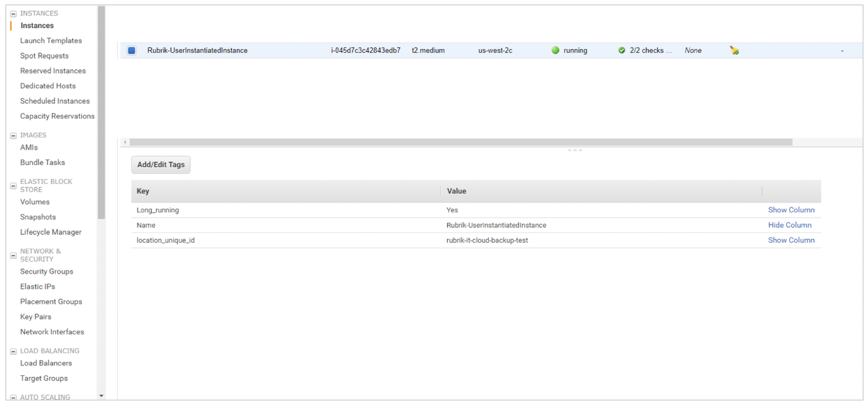Open Snapshots page
The height and width of the screenshot is (405, 868).
[x=38, y=217]
